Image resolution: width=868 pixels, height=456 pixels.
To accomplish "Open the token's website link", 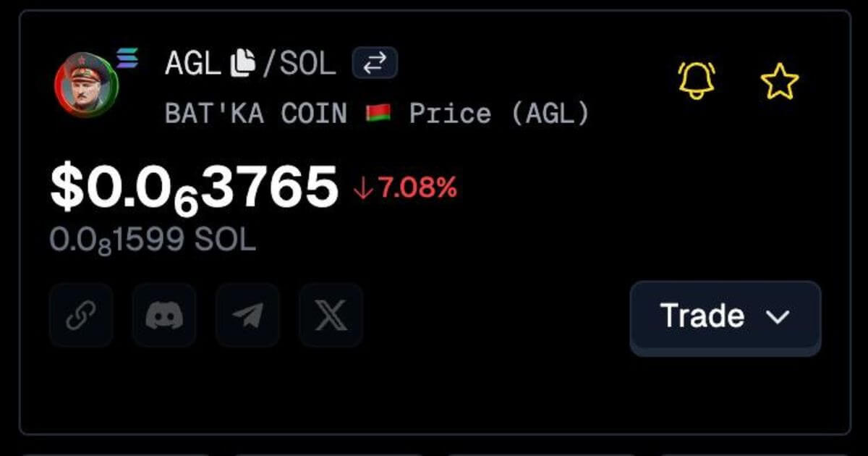I will [81, 316].
